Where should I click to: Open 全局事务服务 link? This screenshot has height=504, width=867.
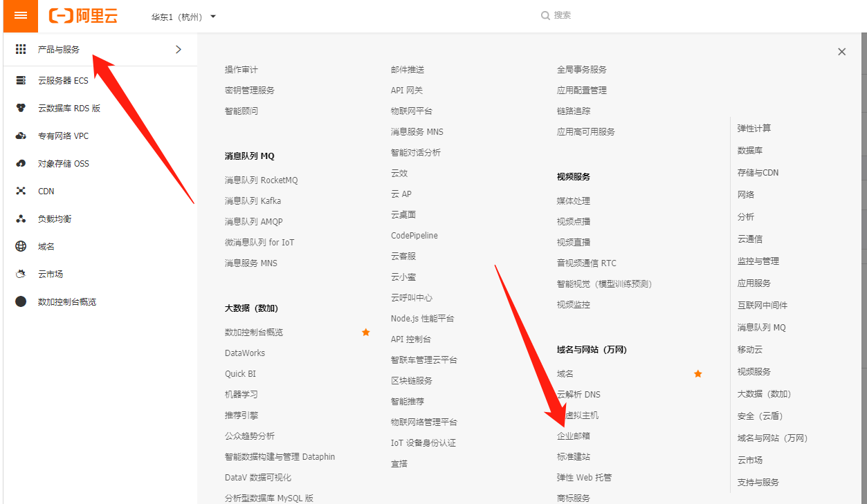582,70
